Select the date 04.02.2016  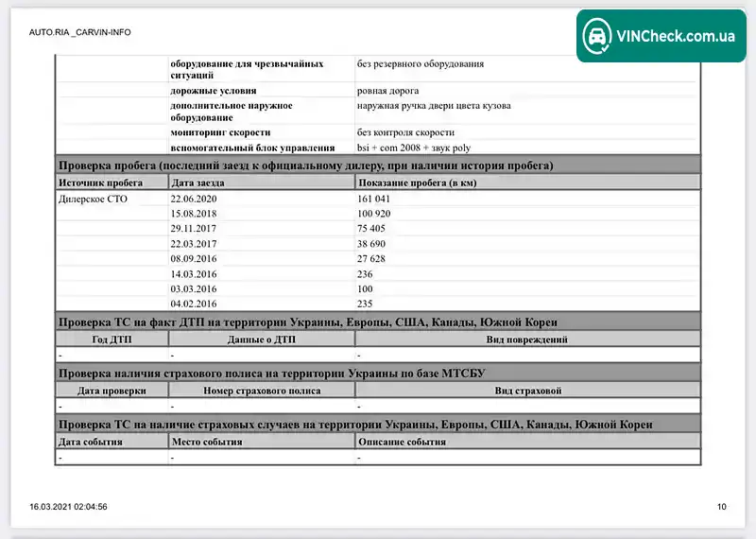pos(194,304)
